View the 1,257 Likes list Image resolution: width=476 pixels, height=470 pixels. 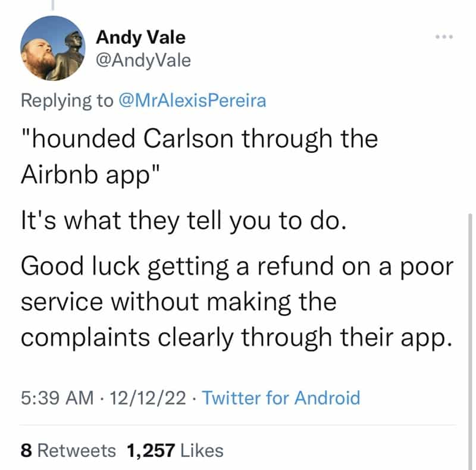174,450
